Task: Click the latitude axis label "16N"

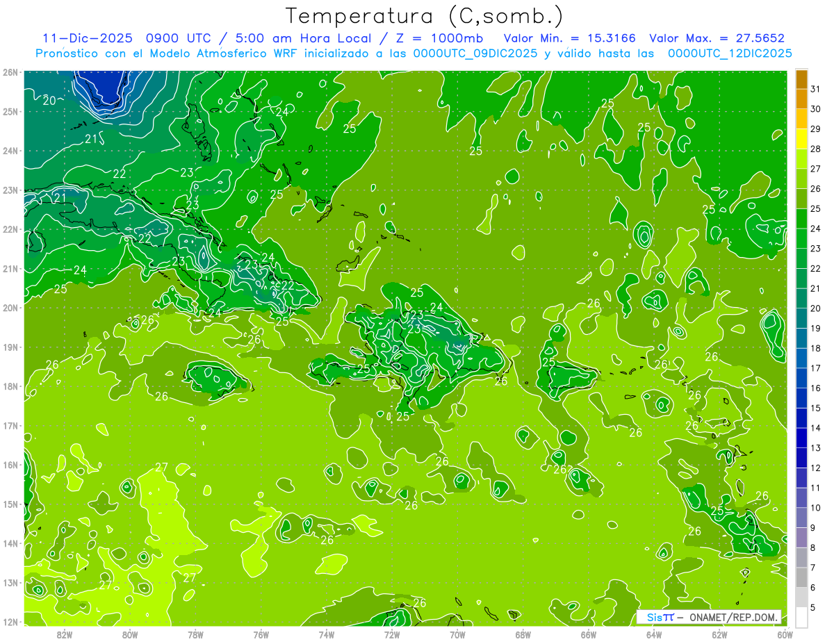Action: tap(10, 465)
